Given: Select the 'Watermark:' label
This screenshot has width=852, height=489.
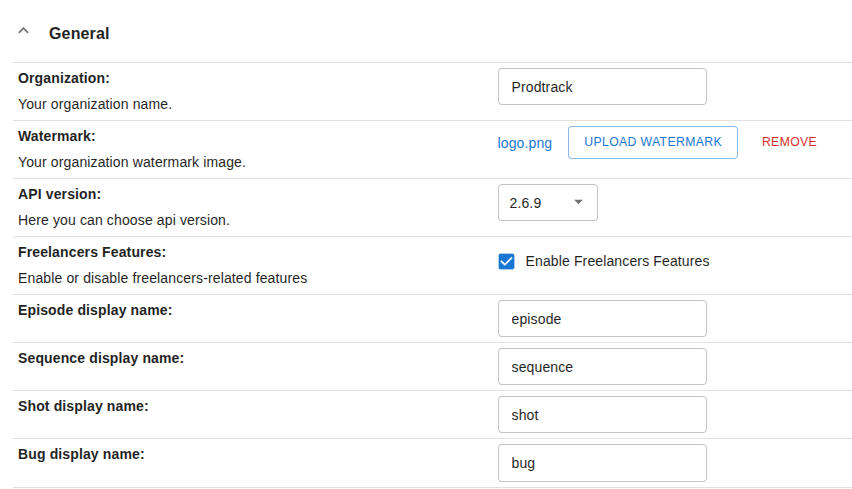Looking at the screenshot, I should 57,136.
